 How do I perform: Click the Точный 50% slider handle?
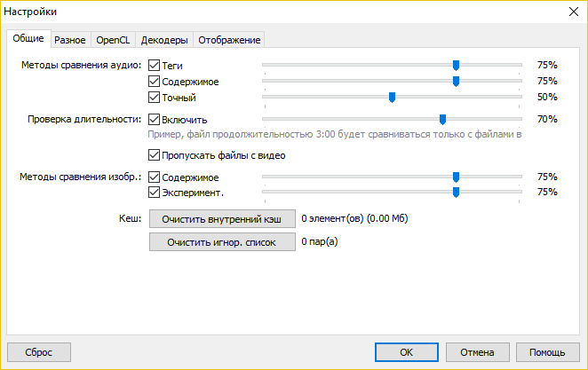point(391,97)
